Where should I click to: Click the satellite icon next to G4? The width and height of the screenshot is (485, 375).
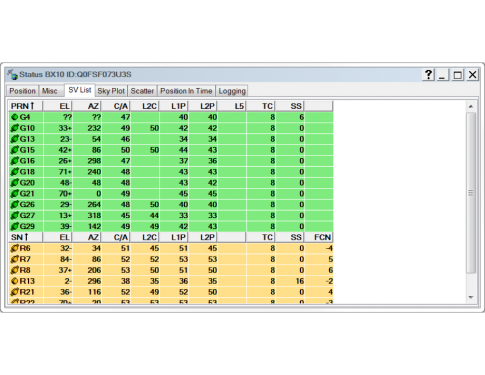[15, 117]
